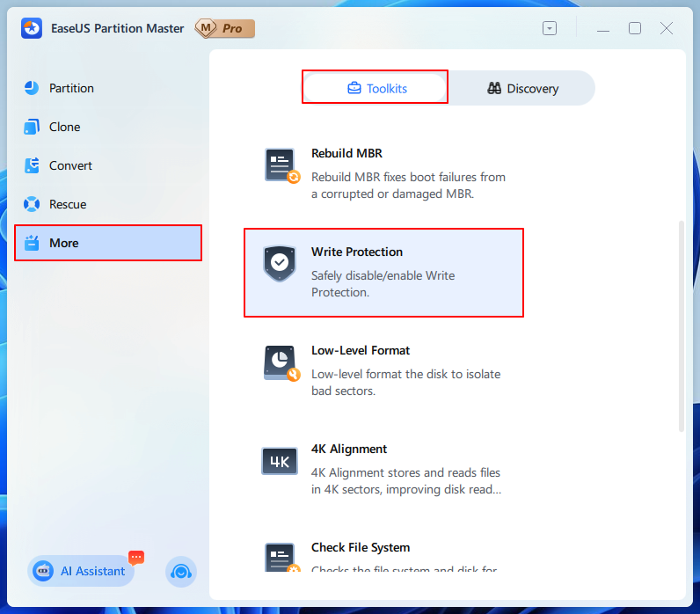Click the EaseUS Partition Master logo

[33, 28]
